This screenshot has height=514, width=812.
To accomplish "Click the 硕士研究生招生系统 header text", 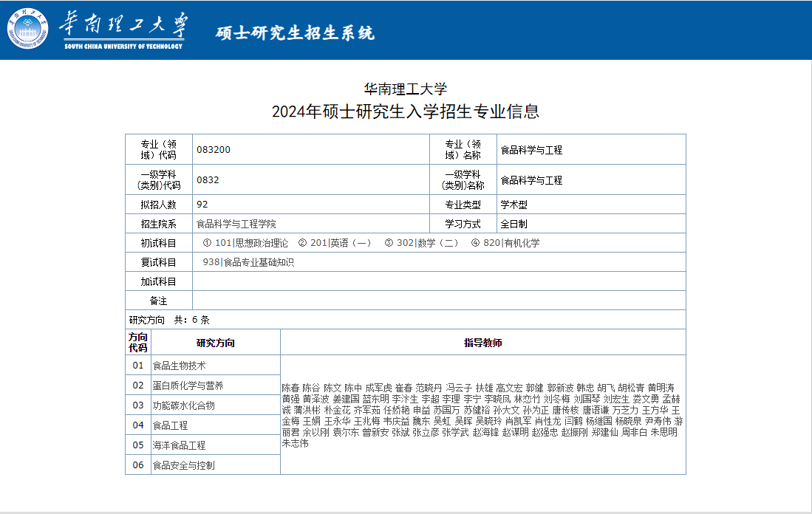I will [295, 32].
